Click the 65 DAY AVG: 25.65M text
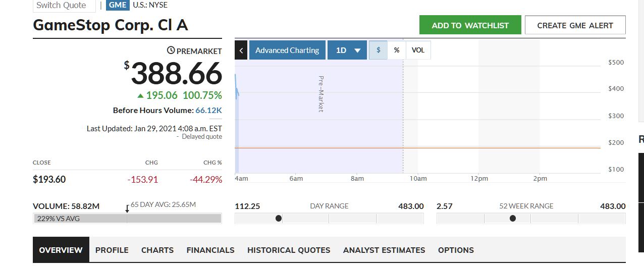644x266 pixels. 163,204
